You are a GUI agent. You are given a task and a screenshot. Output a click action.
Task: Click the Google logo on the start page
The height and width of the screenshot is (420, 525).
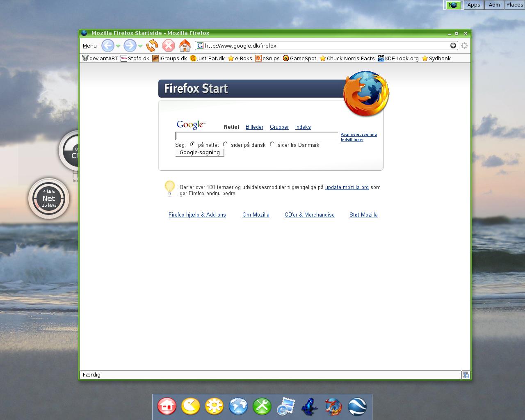(191, 125)
